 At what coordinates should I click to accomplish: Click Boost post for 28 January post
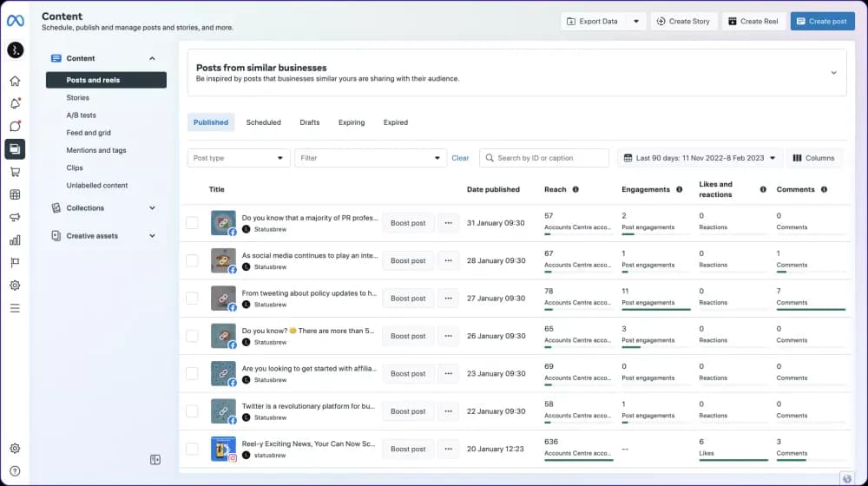click(x=408, y=260)
